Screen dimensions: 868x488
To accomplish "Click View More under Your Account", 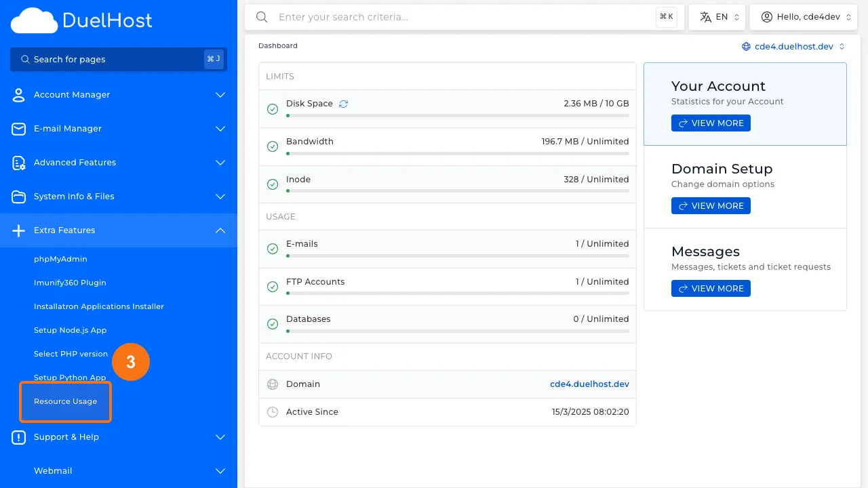I will pos(711,123).
